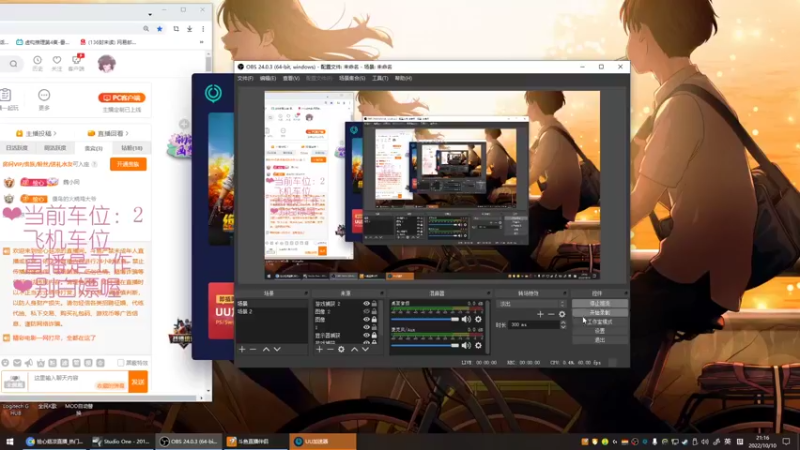Toggle lock of first source (游戏捕获 2)
The height and width of the screenshot is (450, 800).
tap(374, 304)
